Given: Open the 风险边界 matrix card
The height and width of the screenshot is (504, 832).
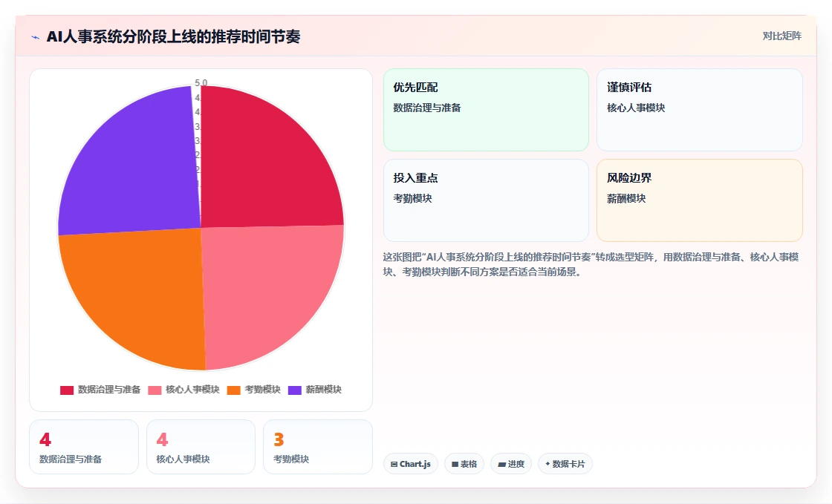Looking at the screenshot, I should pos(699,200).
